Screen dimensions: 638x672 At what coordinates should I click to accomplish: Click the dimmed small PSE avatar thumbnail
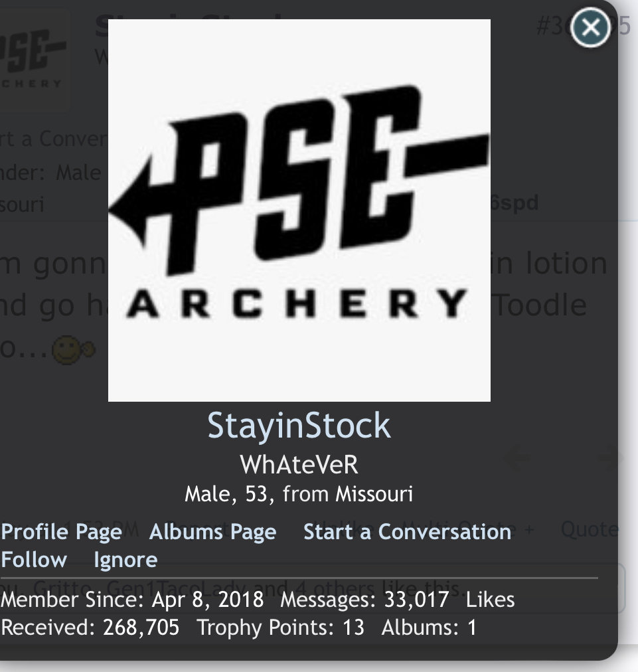pyautogui.click(x=35, y=60)
